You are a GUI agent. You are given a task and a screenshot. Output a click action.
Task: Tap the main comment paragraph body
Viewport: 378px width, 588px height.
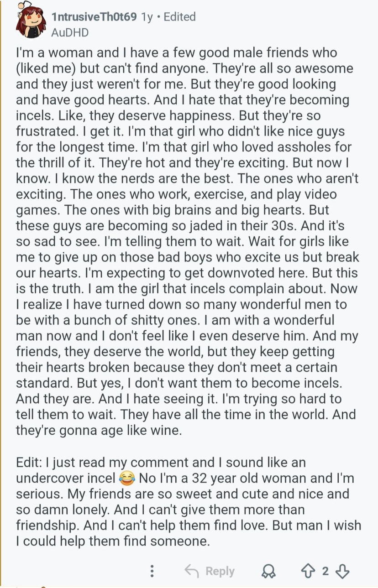click(x=188, y=241)
